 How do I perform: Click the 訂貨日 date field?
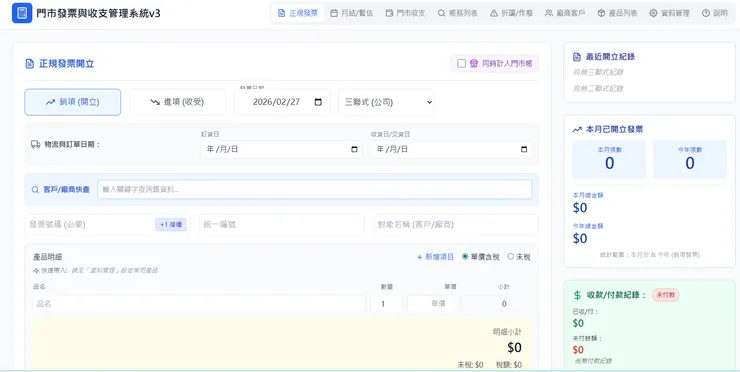click(x=282, y=149)
